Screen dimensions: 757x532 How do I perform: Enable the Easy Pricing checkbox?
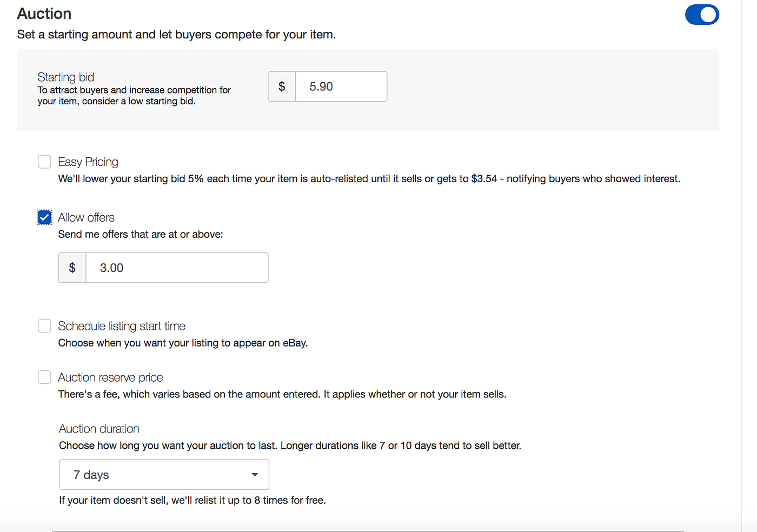(x=44, y=161)
